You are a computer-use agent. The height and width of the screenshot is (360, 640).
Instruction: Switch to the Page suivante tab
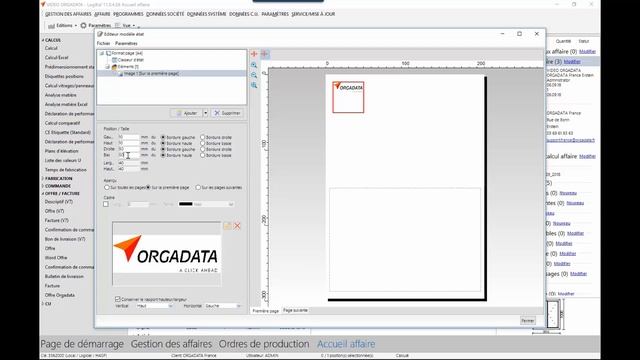[295, 310]
